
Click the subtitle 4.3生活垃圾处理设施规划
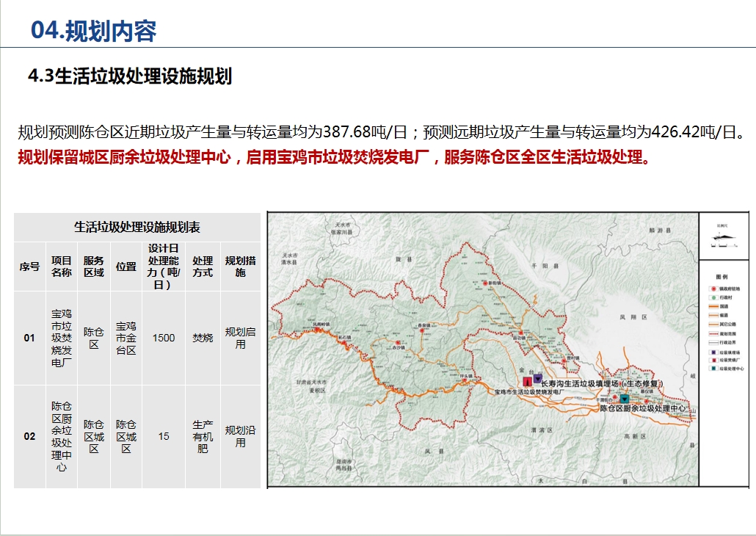click(130, 76)
